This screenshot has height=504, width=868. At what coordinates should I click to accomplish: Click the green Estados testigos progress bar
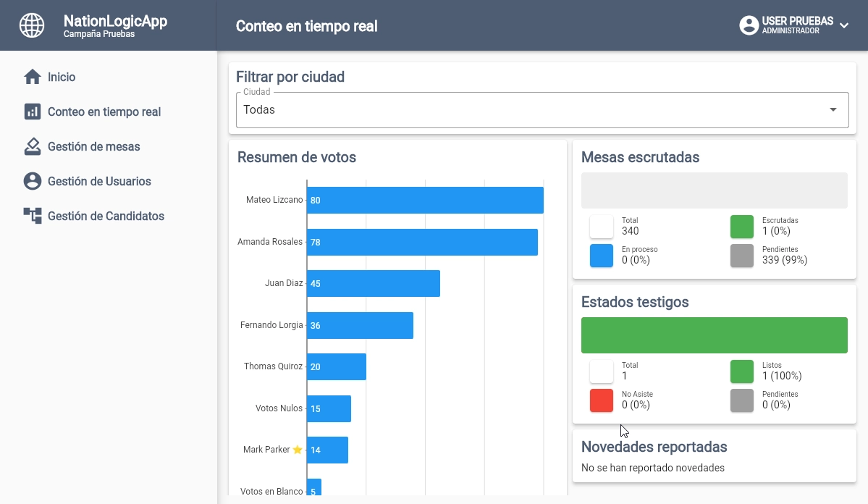click(x=714, y=335)
